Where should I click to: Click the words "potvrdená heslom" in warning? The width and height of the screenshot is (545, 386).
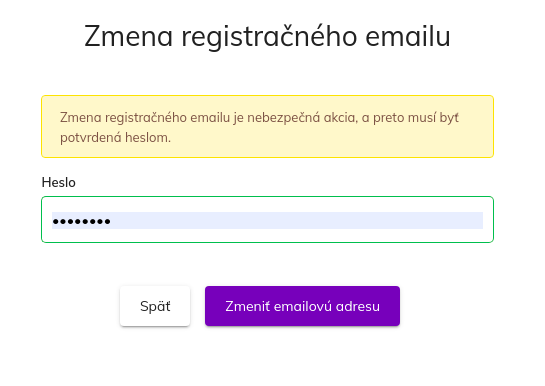(115, 138)
